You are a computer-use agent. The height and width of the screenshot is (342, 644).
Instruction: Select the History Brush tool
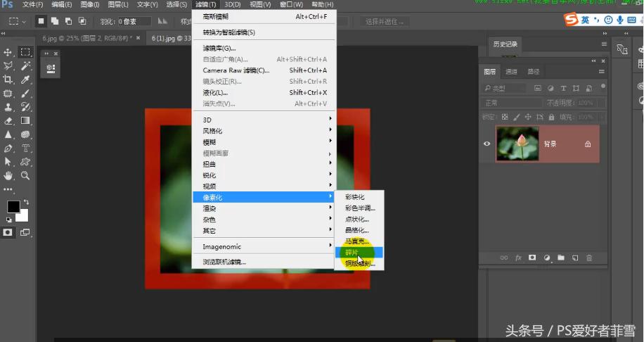click(25, 107)
